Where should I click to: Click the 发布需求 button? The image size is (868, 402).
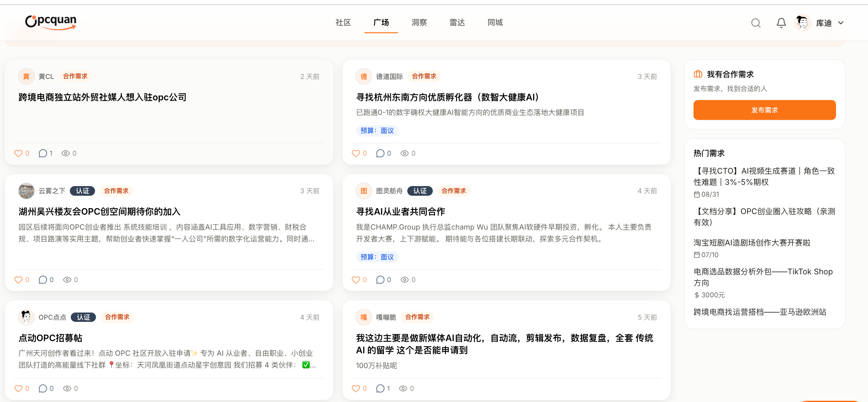(x=764, y=110)
